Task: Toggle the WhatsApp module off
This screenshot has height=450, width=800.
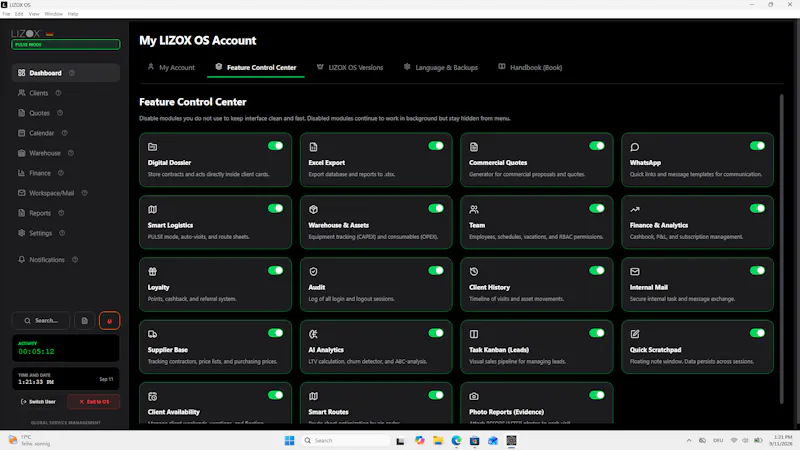Action: 758,146
